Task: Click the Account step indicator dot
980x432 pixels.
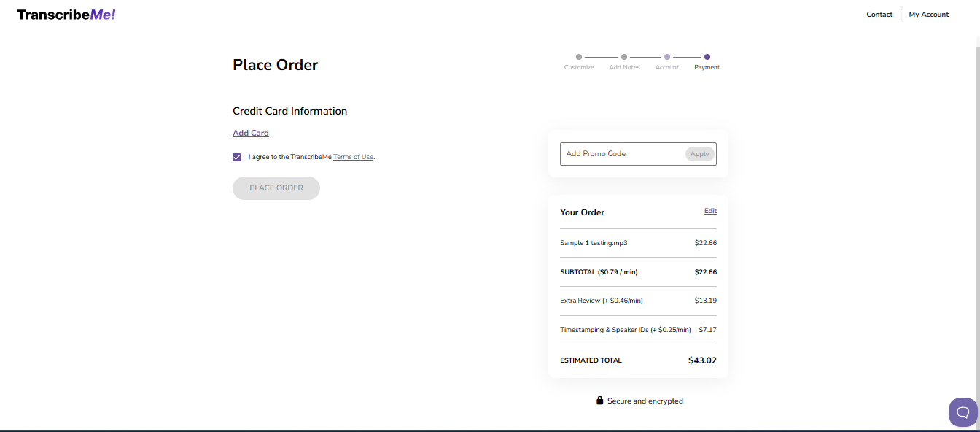Action: pyautogui.click(x=667, y=56)
